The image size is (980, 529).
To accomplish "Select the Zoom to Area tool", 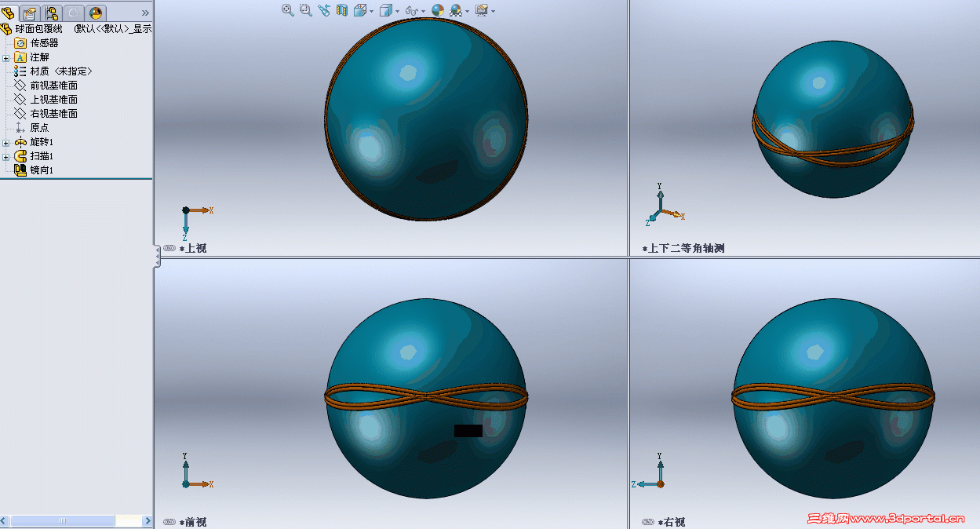I will pos(306,10).
